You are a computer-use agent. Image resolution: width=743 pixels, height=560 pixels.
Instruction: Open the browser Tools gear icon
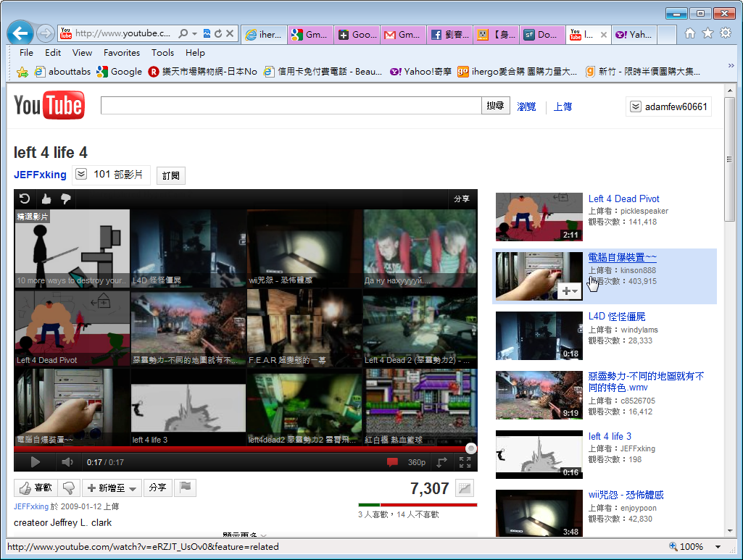pyautogui.click(x=726, y=33)
